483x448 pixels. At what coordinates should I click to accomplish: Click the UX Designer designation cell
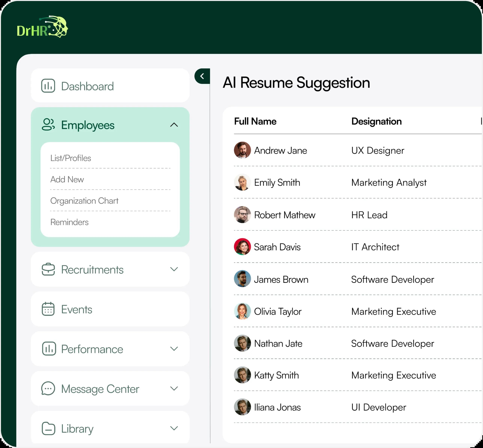(x=378, y=151)
